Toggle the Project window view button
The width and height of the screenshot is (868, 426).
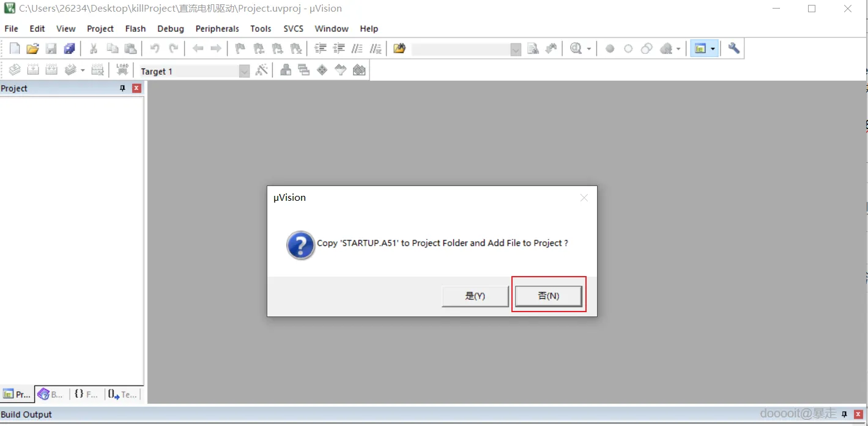[x=700, y=49]
